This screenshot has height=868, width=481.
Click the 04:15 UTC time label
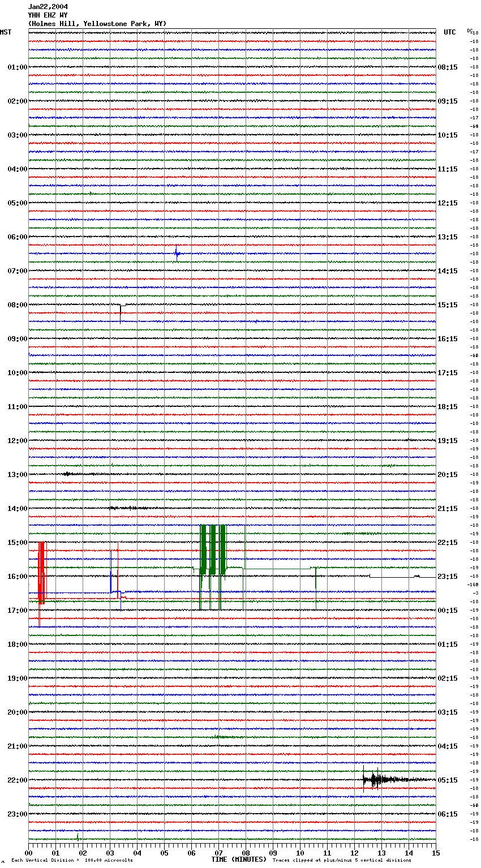tap(448, 746)
